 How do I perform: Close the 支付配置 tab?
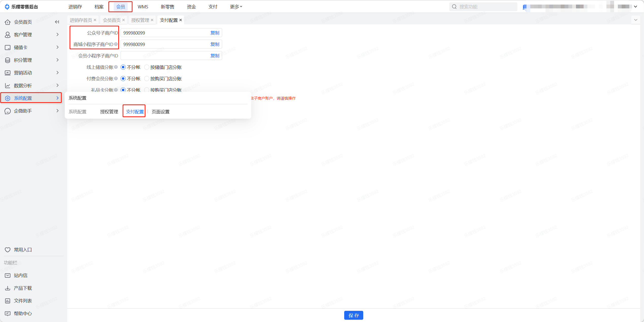(181, 20)
